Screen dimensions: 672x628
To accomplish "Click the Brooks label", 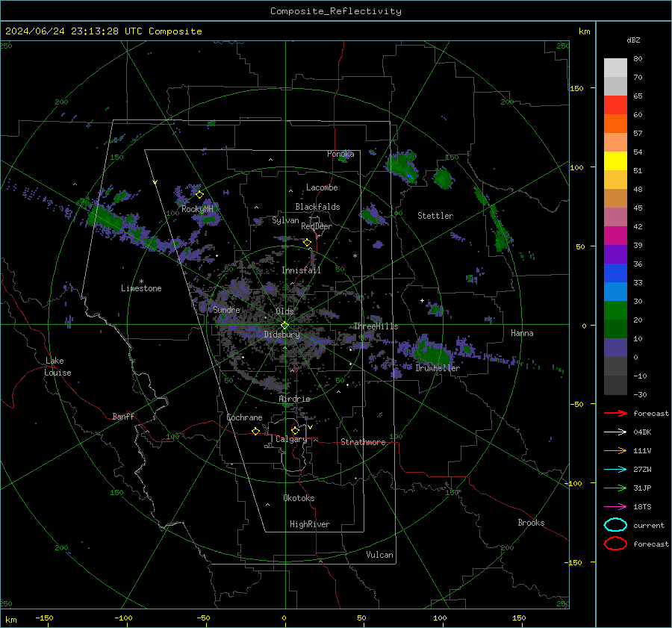I will click(x=531, y=523).
